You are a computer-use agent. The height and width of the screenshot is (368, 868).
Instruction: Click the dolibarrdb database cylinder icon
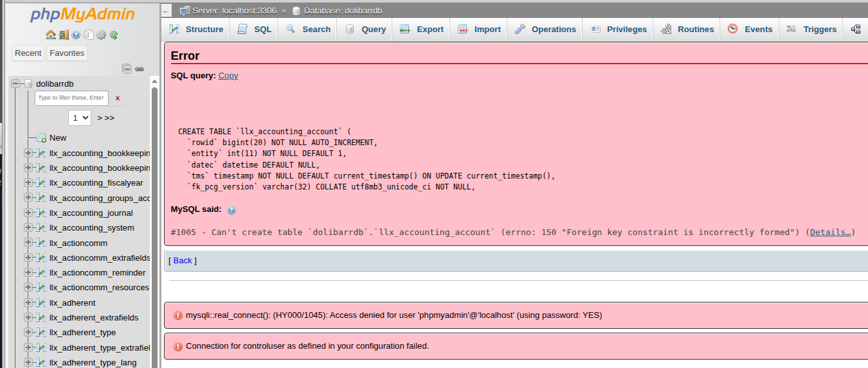point(28,84)
